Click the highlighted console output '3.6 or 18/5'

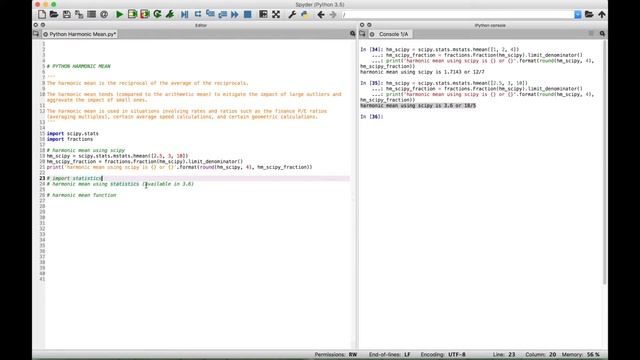click(x=418, y=106)
